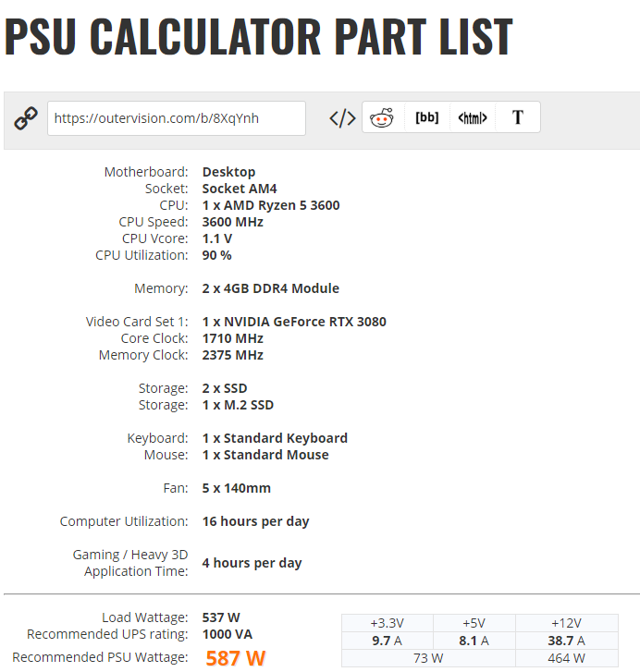Choose the BBCode [bb] format button
The image size is (640, 672).
click(x=427, y=117)
